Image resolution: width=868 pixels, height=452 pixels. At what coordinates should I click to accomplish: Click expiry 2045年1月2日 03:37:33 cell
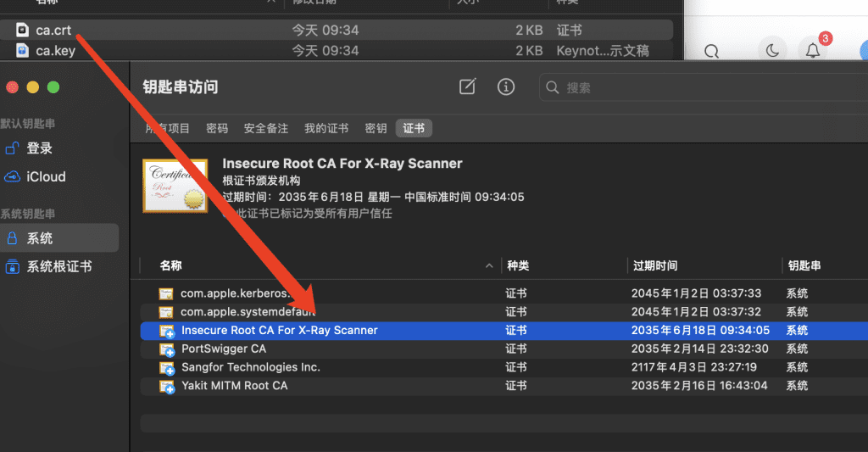click(696, 293)
